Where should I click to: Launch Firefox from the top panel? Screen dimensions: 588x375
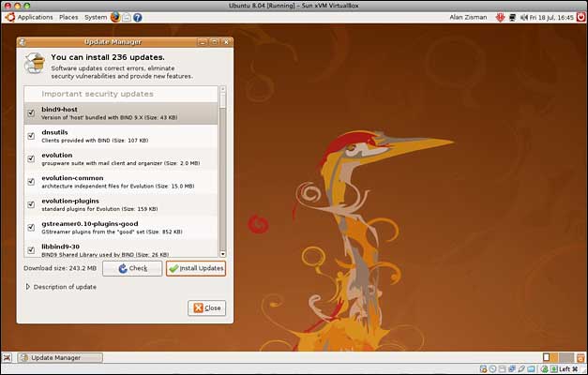[114, 17]
